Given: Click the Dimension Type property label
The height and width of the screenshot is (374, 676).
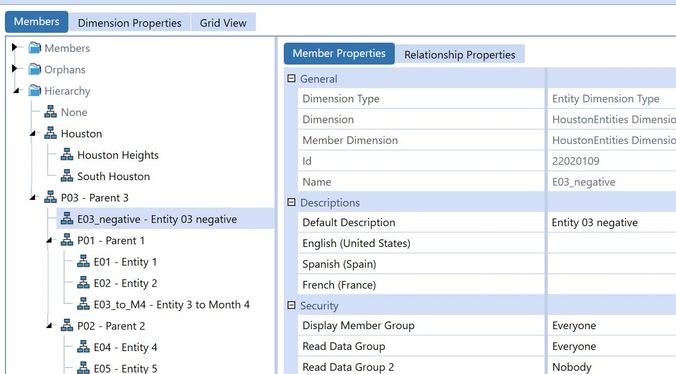Looking at the screenshot, I should tap(341, 99).
